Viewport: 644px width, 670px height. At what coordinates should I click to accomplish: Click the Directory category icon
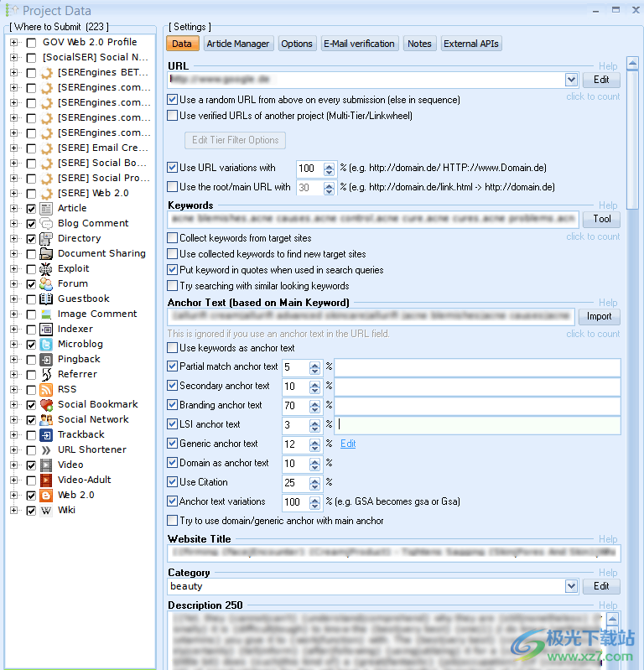[x=46, y=238]
